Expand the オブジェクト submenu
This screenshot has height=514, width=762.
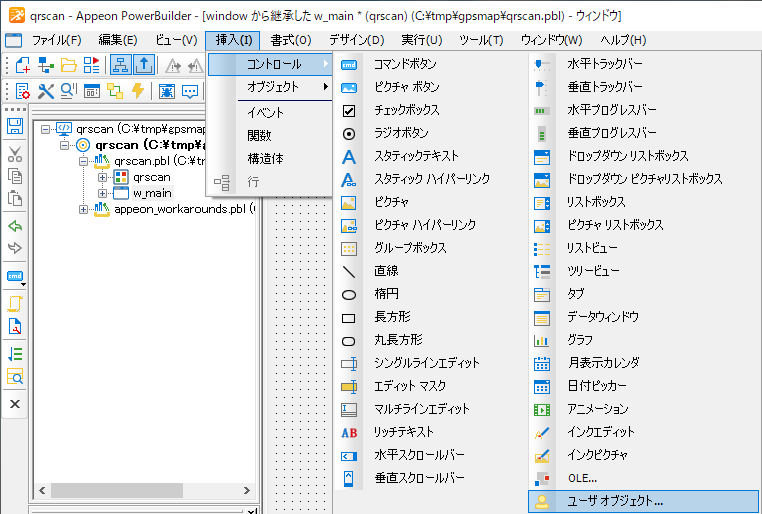(271, 87)
